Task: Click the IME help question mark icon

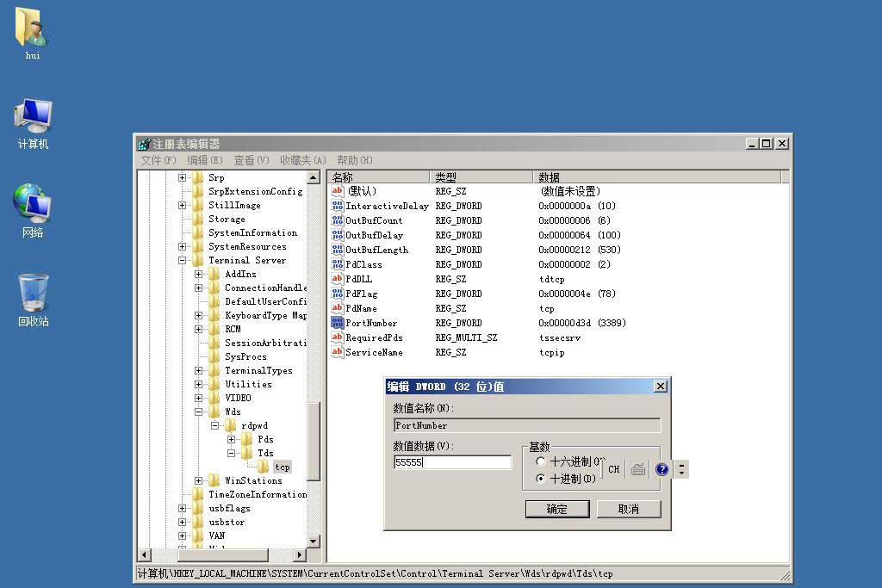Action: tap(662, 469)
